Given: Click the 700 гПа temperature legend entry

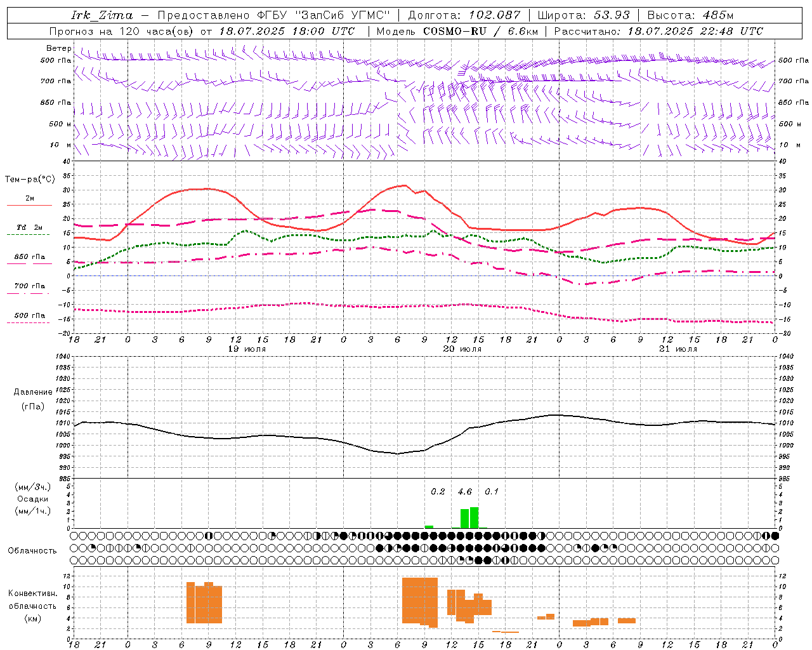Looking at the screenshot, I should pos(30,286).
